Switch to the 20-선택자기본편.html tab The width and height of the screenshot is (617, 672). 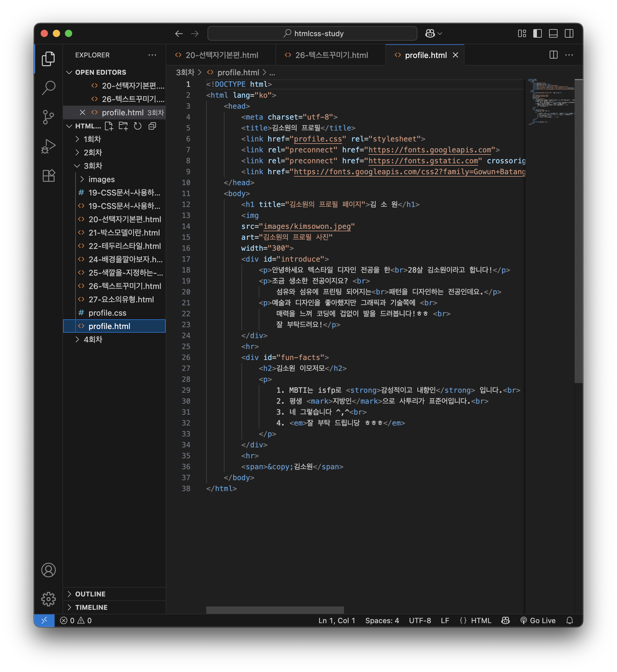[x=222, y=55]
